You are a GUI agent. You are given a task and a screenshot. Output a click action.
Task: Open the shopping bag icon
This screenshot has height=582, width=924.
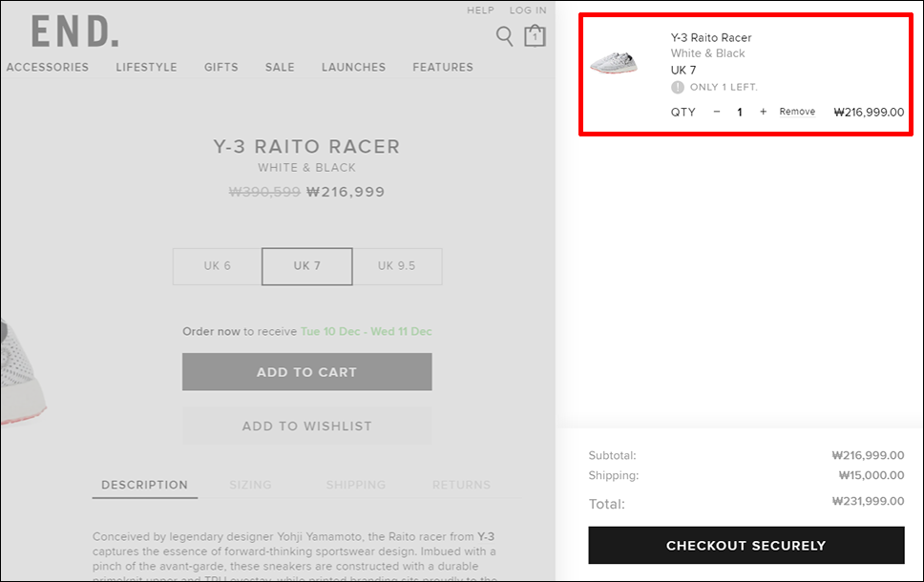(x=535, y=35)
